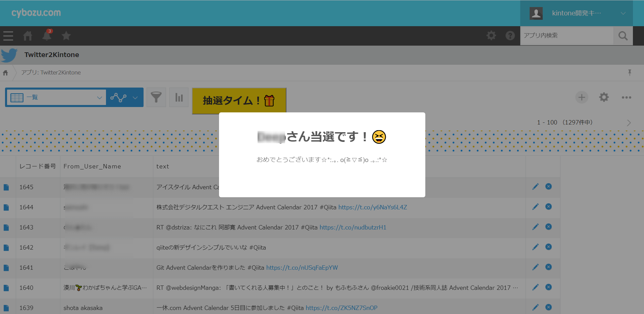
Task: Click the 抽選タイム! lottery button
Action: click(239, 101)
